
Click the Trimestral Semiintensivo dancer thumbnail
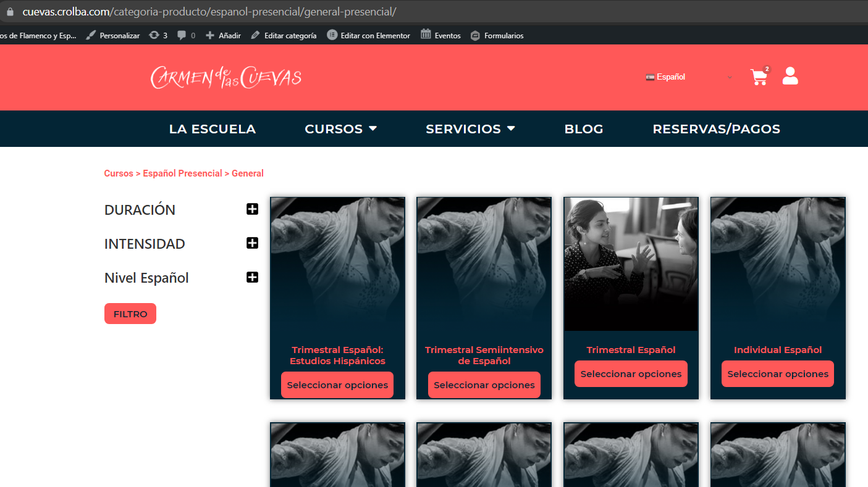tap(484, 264)
